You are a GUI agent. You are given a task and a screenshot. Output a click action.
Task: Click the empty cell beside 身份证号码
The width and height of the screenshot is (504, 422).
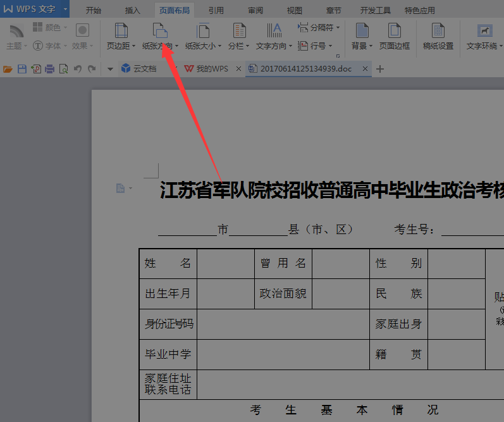point(283,324)
